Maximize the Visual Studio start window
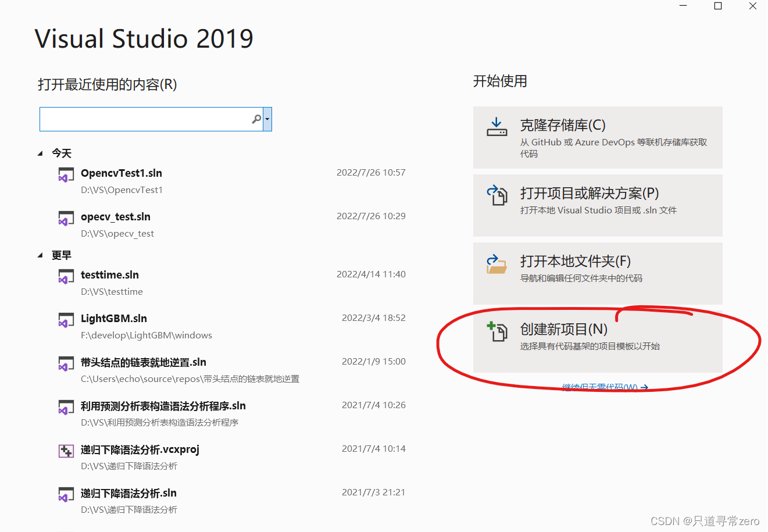 pyautogui.click(x=718, y=6)
